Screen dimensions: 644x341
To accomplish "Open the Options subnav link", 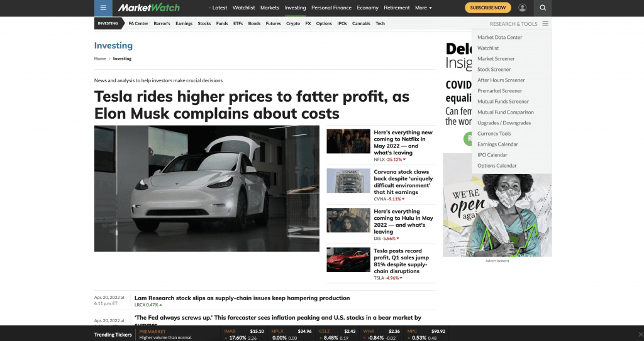I will click(x=324, y=24).
